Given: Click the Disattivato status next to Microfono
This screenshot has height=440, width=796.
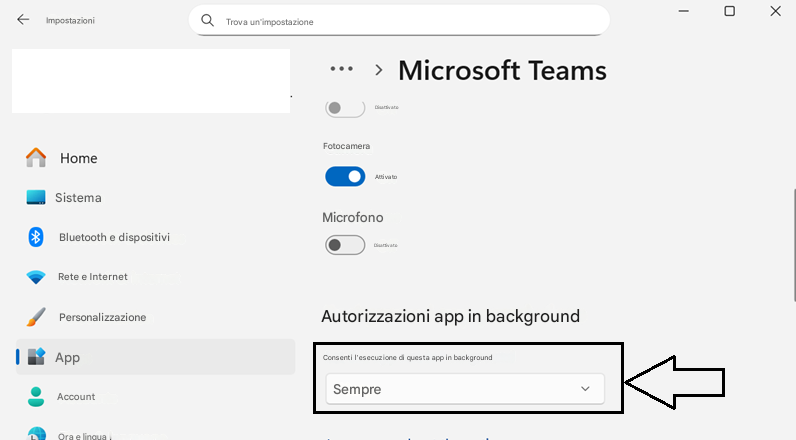Looking at the screenshot, I should click(386, 246).
